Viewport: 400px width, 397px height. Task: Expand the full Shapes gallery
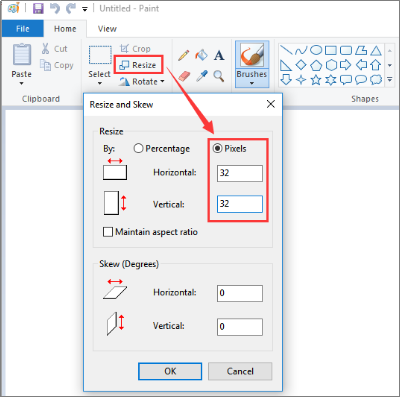(x=389, y=80)
